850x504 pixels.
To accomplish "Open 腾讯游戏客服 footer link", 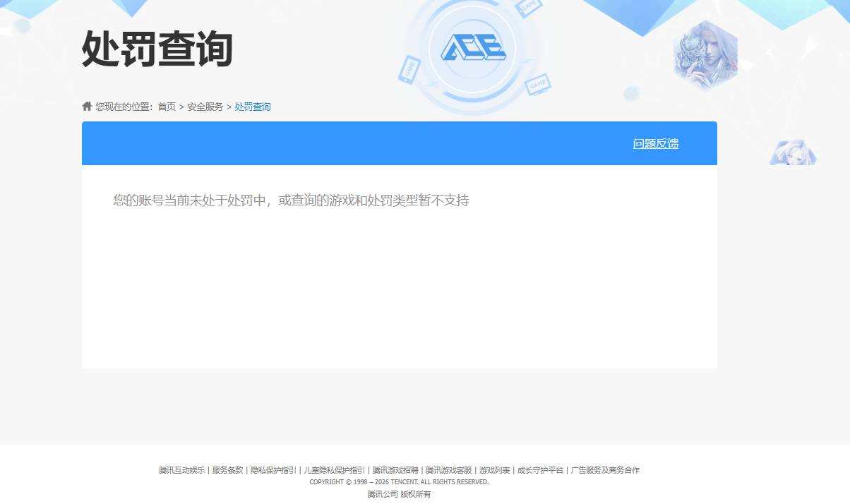I will (448, 470).
